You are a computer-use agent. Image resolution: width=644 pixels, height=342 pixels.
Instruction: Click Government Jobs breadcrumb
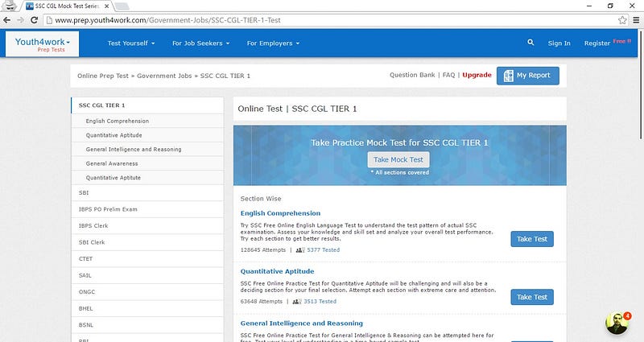[164, 76]
